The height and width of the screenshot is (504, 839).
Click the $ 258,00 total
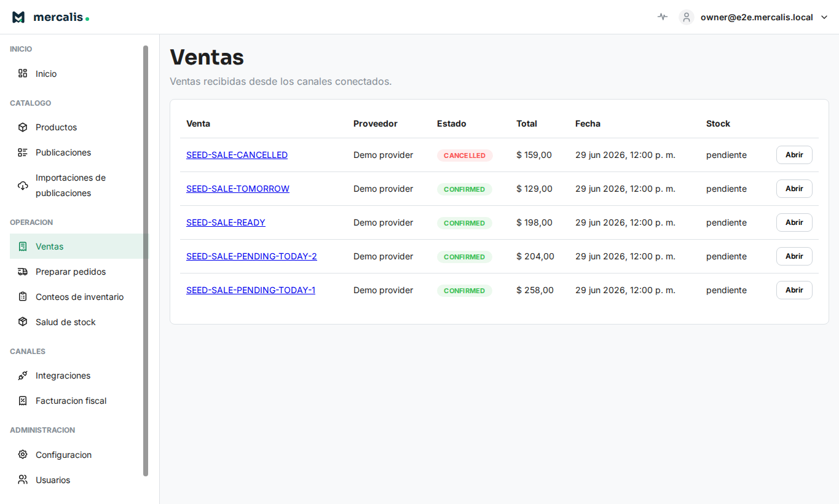[535, 290]
